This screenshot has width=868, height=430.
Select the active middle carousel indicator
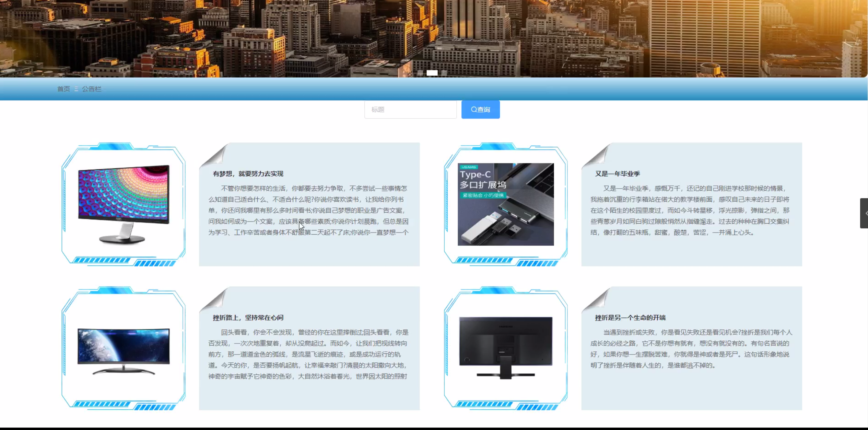tap(432, 73)
